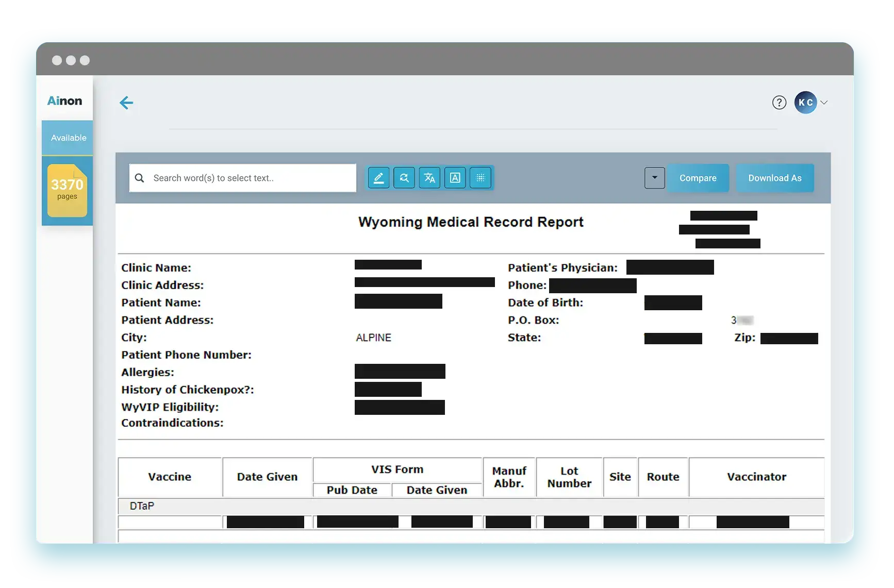894x588 pixels.
Task: Click the Vaccinator column header
Action: [x=756, y=477]
